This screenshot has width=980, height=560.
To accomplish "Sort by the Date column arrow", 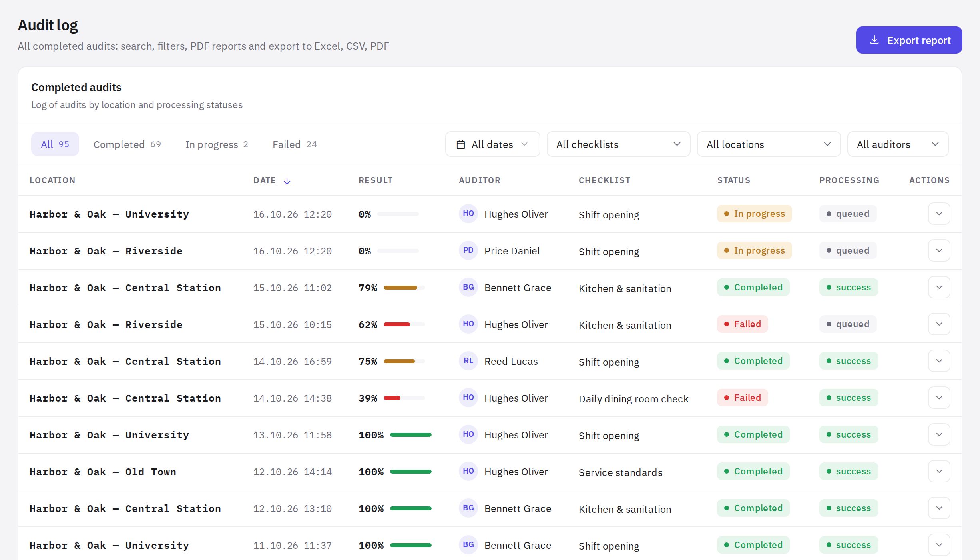I will pyautogui.click(x=287, y=181).
